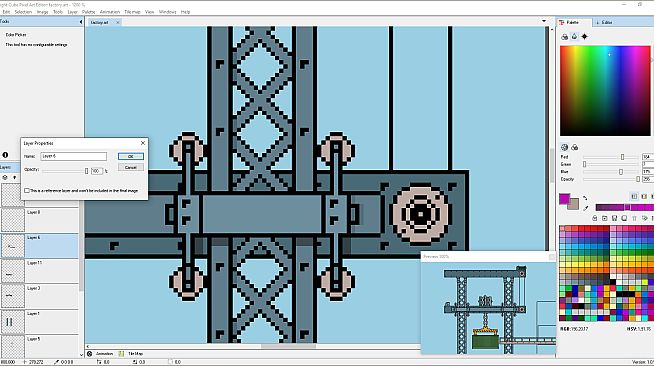Collapse the Tools panel with the arrow
This screenshot has height=366, width=654.
pyautogui.click(x=81, y=22)
